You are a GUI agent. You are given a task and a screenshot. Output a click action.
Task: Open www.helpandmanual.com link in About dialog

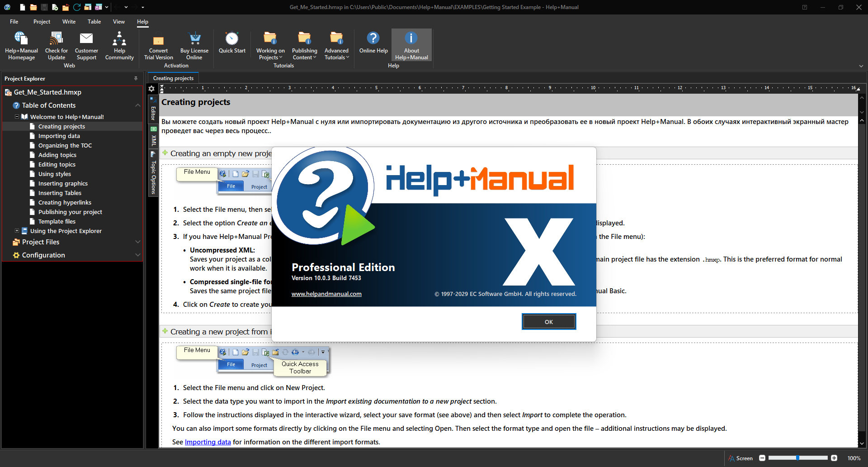[326, 294]
